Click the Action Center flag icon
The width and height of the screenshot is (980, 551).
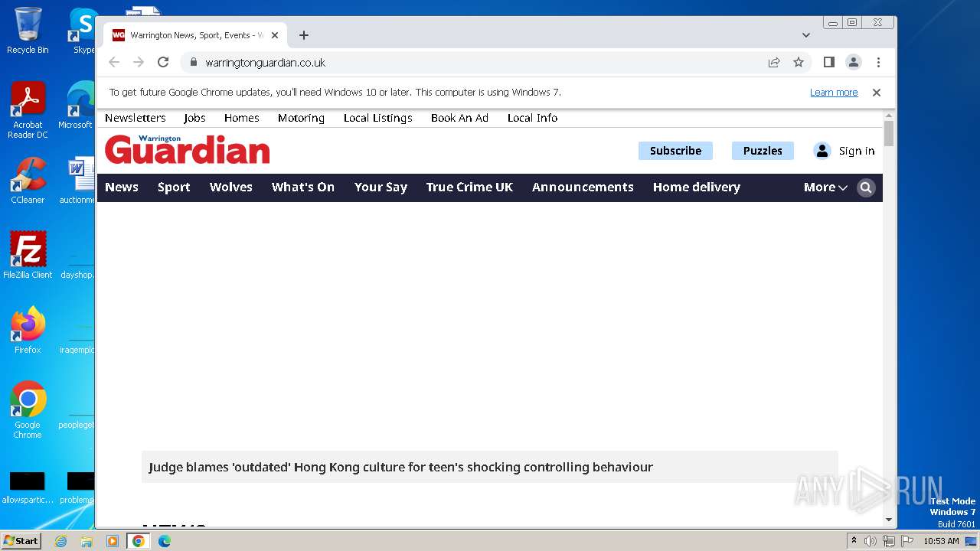point(907,541)
